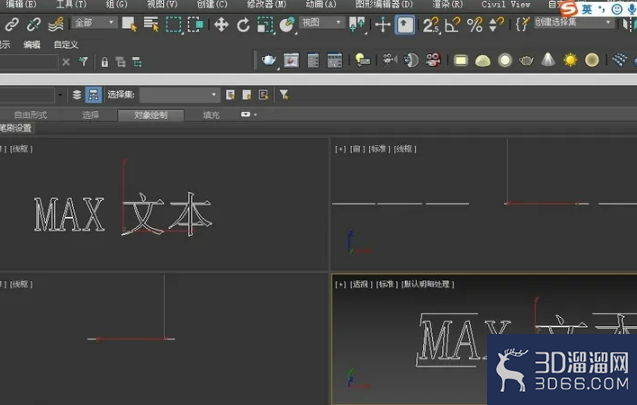This screenshot has width=637, height=405.
Task: Activate the Select and Rotate tool
Action: (243, 25)
